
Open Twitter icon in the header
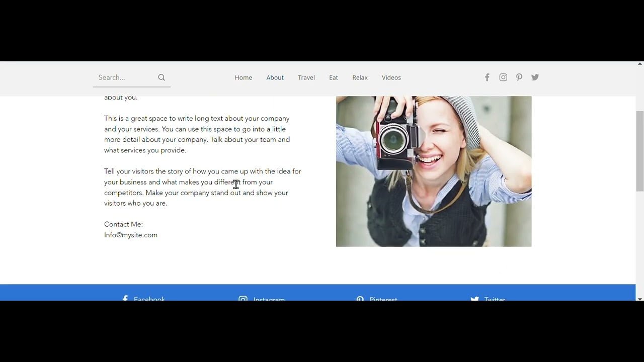click(535, 77)
